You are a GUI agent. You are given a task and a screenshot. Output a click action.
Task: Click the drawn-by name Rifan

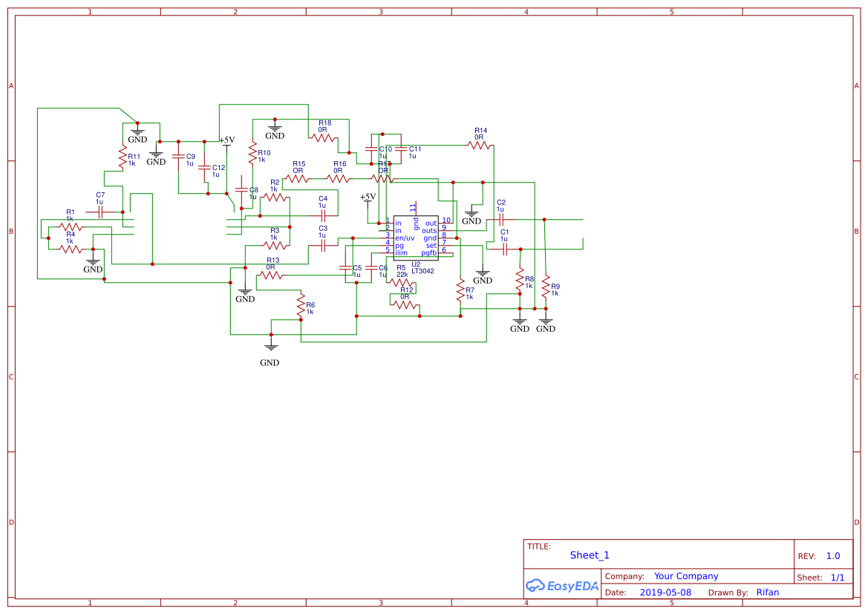point(769,592)
